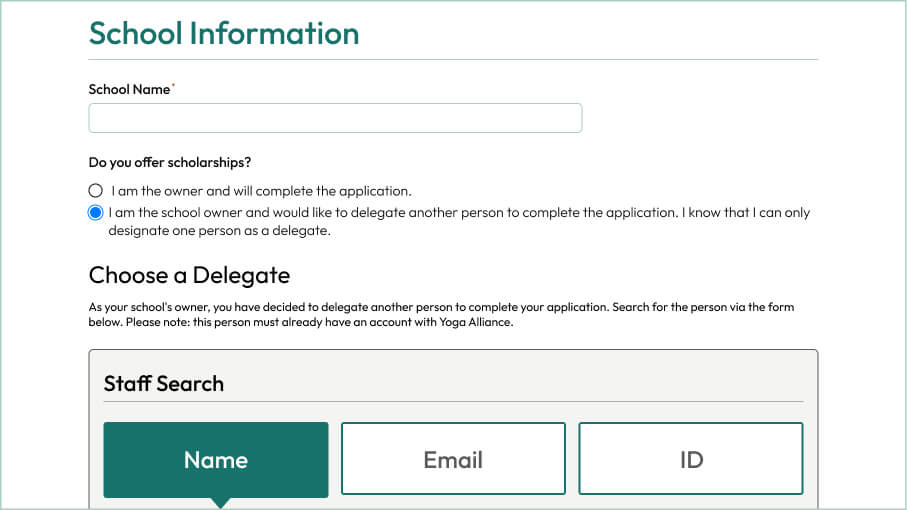The image size is (907, 510).
Task: Click the divider line under School Information
Action: coord(453,60)
